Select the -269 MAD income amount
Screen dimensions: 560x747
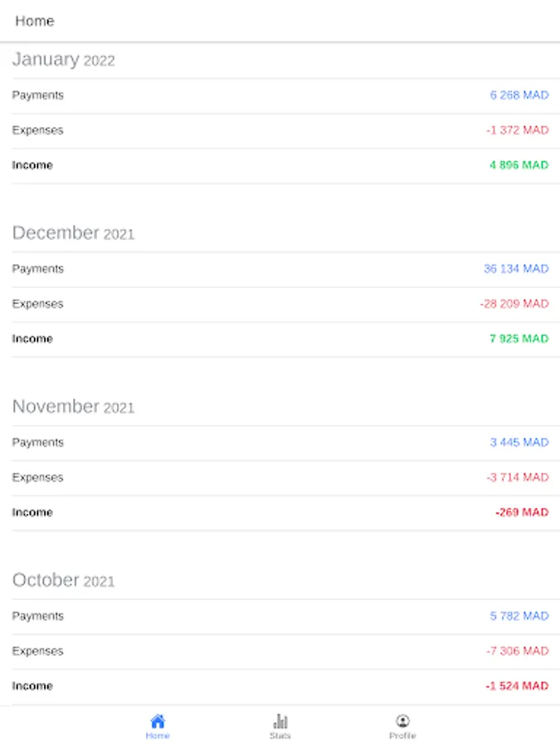[x=522, y=512]
